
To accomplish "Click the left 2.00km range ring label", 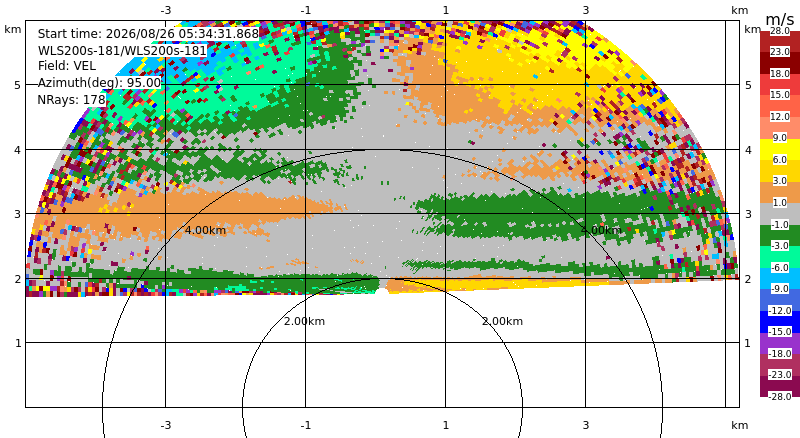I will point(305,321).
